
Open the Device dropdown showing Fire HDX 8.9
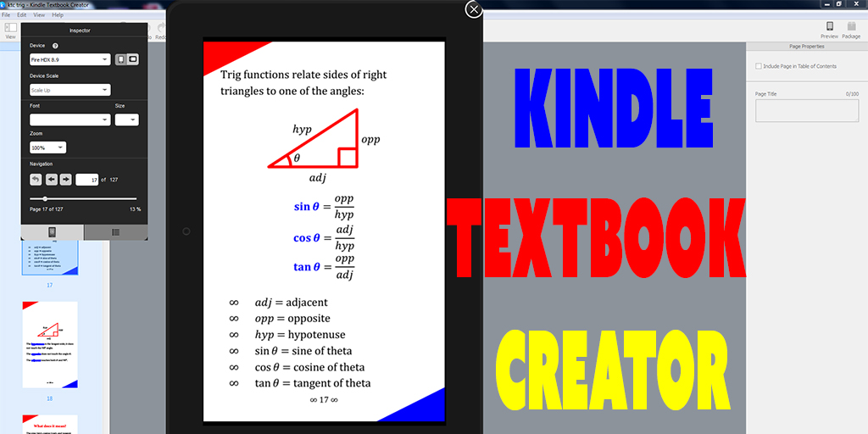tap(70, 60)
